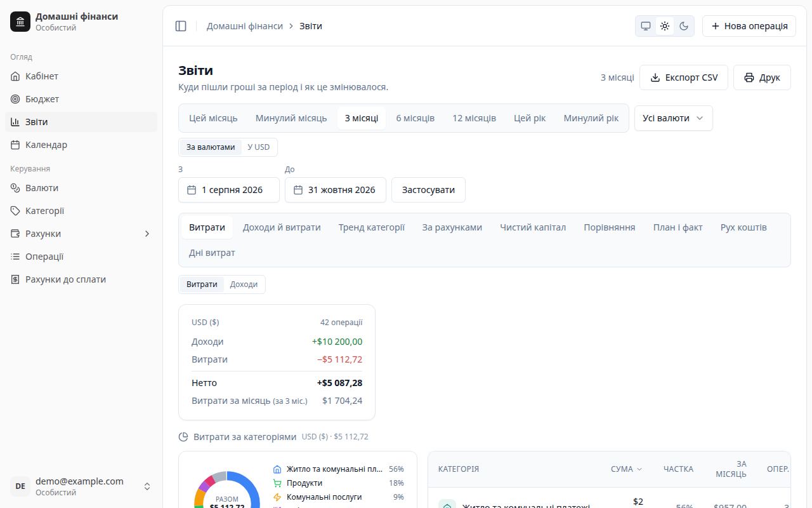Open the demo@example.com account menu

click(81, 486)
